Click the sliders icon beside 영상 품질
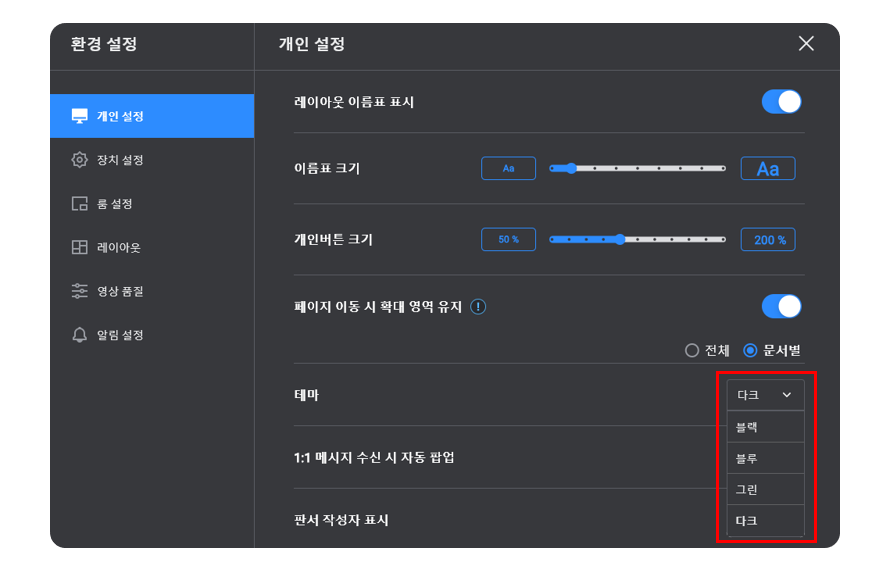Viewport: 876px width, 575px height. [79, 291]
